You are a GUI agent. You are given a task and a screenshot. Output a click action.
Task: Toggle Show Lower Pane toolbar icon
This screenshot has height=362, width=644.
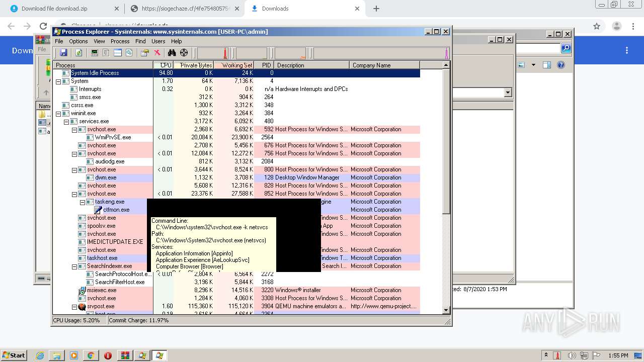[118, 52]
